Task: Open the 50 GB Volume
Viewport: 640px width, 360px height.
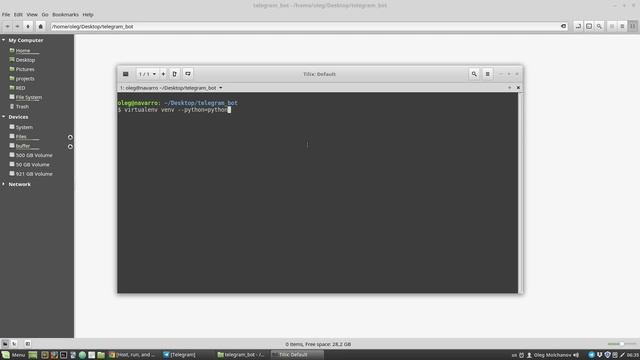Action: 32,165
